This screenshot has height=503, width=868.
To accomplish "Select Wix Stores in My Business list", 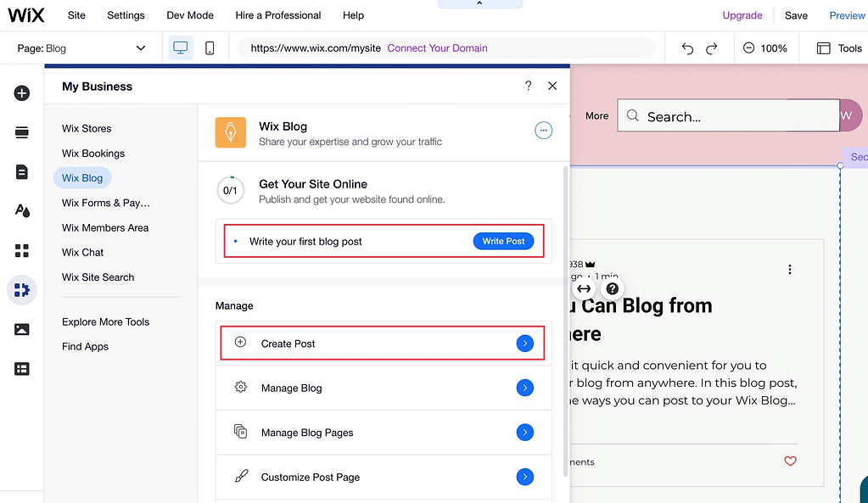I will (x=87, y=128).
